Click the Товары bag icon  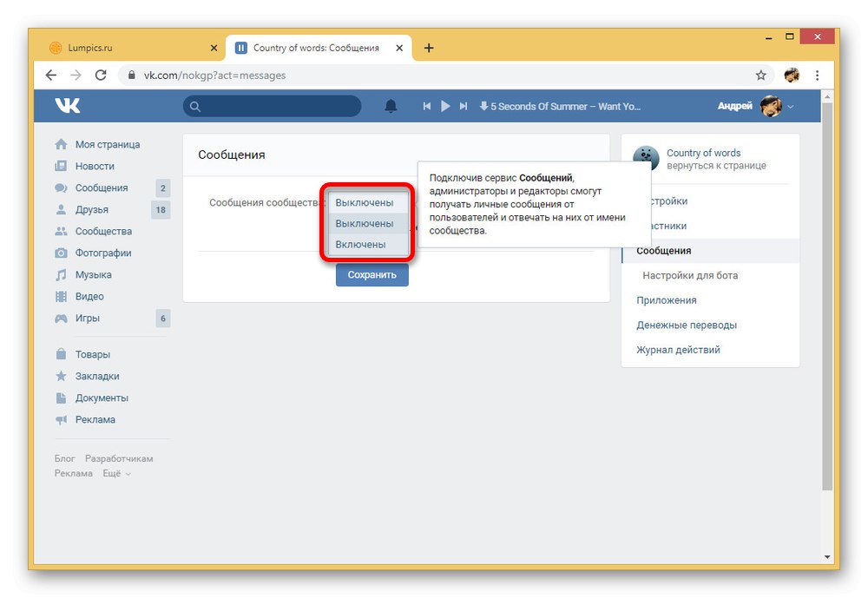61,354
